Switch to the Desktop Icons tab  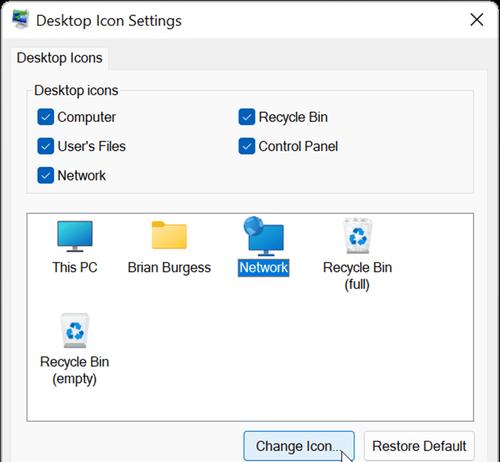pyautogui.click(x=60, y=58)
